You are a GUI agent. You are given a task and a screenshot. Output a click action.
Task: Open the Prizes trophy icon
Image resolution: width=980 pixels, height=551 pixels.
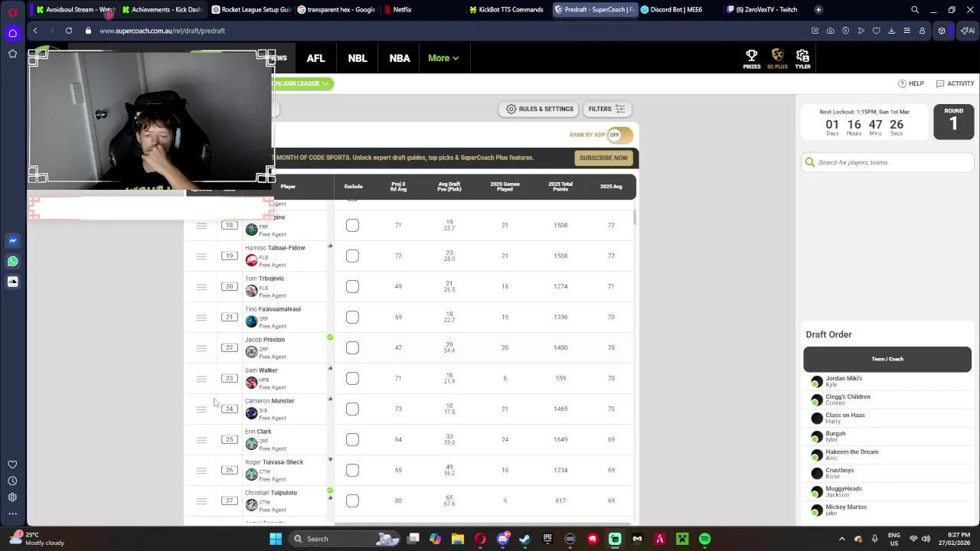pos(751,58)
